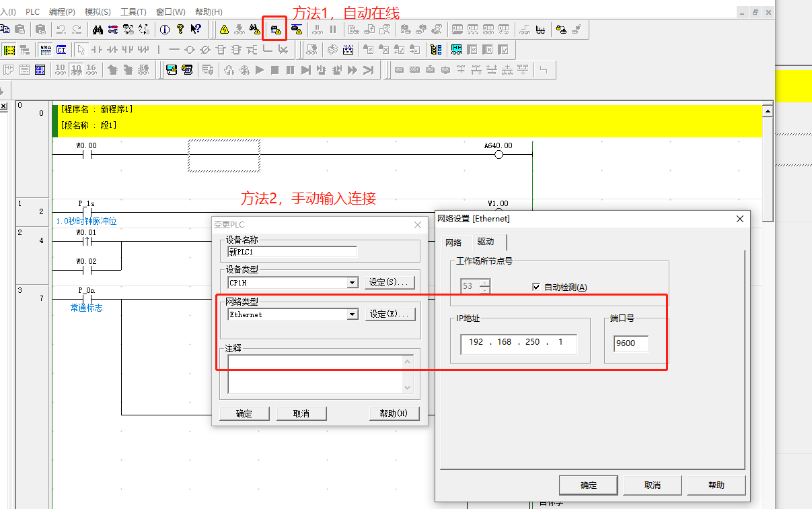Screen dimensions: 812x509
Task: Open the 工具(T) menu
Action: click(133, 12)
